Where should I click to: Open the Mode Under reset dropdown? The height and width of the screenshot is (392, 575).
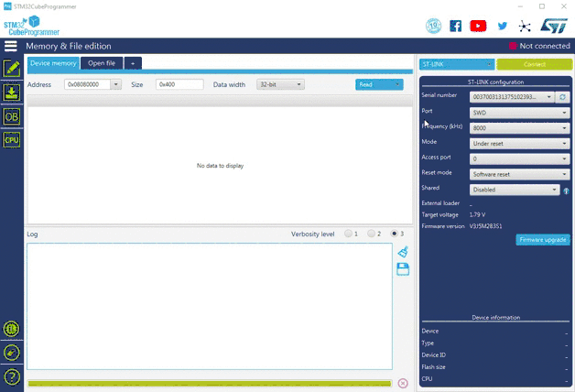(520, 144)
